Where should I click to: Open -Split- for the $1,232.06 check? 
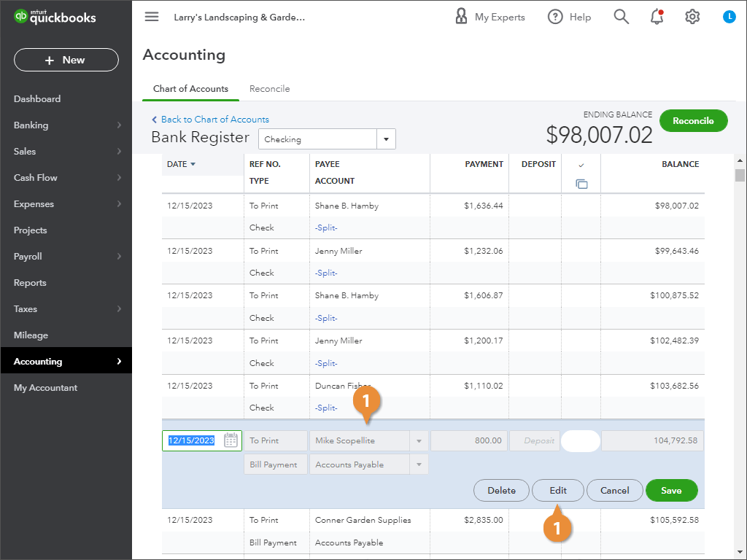[326, 273]
